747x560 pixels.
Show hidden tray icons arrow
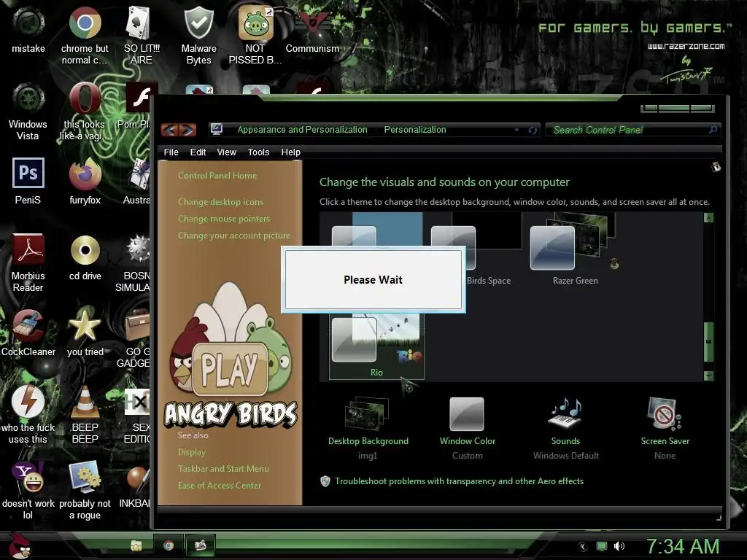[x=583, y=547]
